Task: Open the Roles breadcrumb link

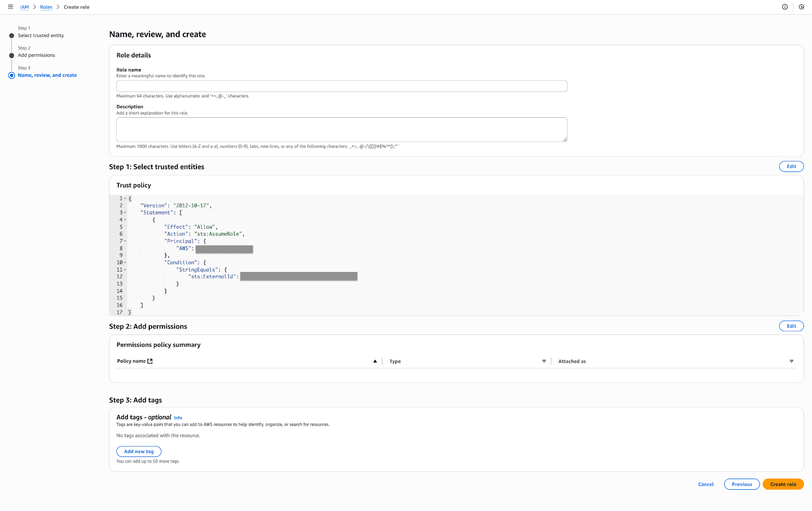Action: (46, 7)
